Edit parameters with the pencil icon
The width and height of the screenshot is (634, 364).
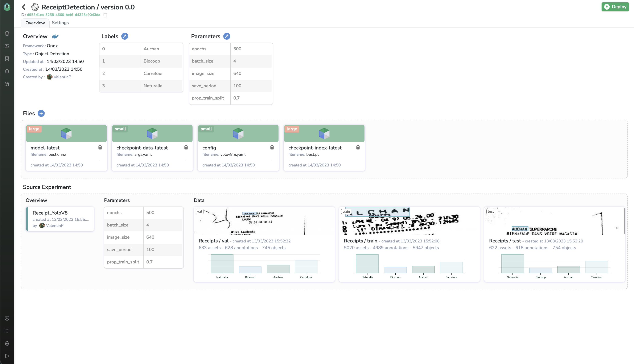coord(227,36)
